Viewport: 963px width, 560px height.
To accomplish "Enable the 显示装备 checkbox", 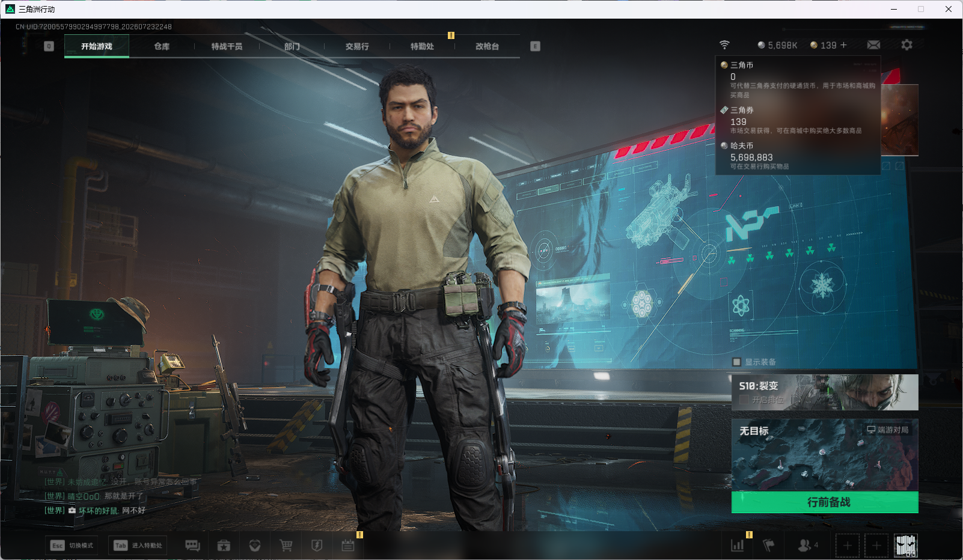I will coord(736,362).
